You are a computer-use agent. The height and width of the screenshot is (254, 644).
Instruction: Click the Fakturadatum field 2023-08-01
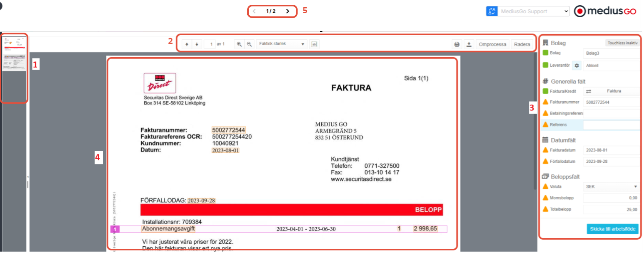click(611, 150)
